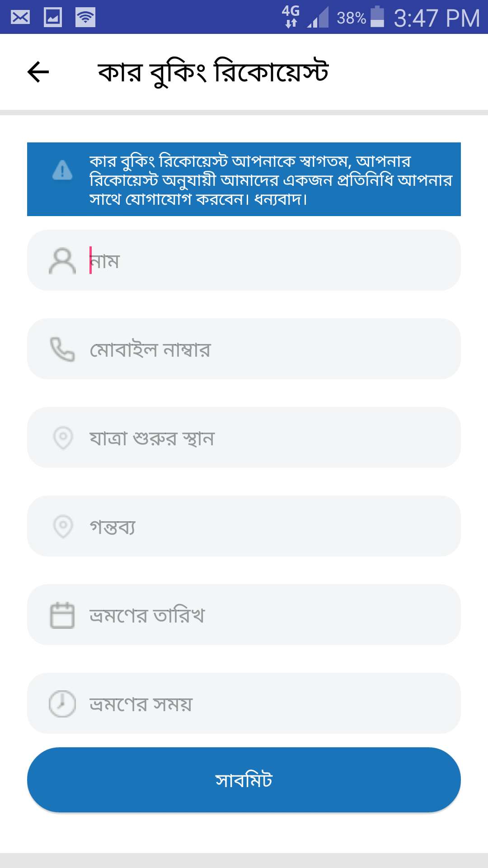Tap the phone handset icon
This screenshot has height=868, width=488.
coord(62,349)
